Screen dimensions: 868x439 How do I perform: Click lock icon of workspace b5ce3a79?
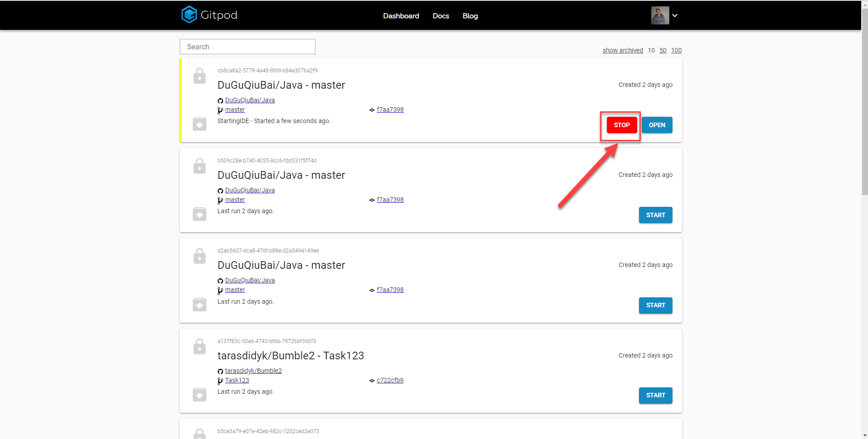pos(200,434)
